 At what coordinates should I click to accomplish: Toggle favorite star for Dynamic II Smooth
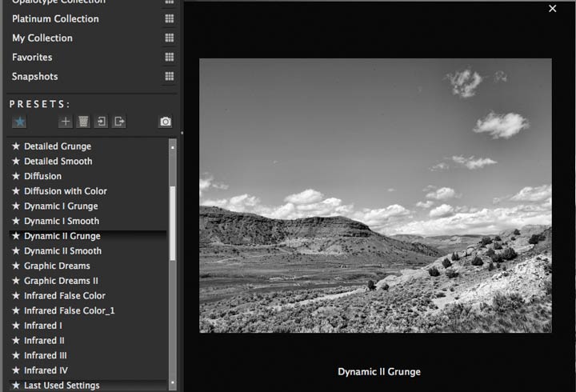tap(16, 251)
